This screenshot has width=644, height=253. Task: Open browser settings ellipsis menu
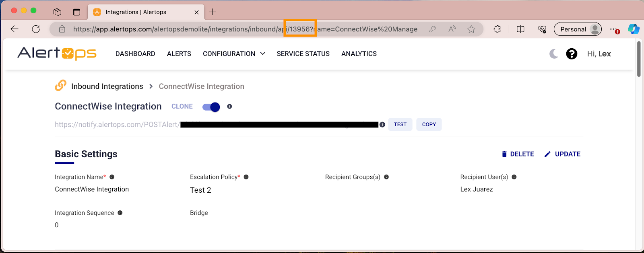(613, 29)
